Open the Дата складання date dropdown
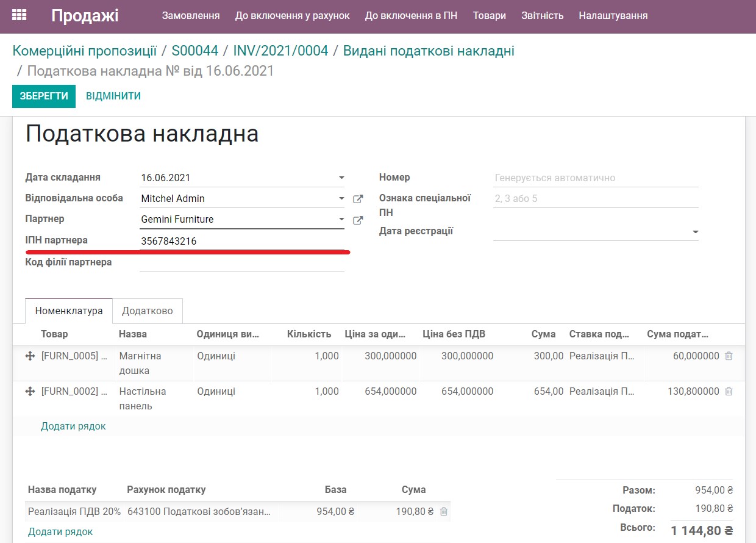Screen dimensions: 756x543 coord(341,177)
